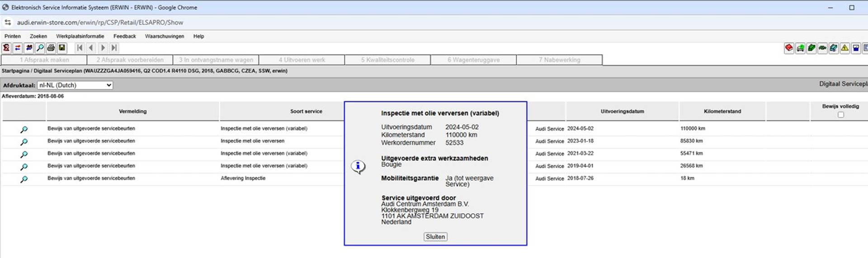Click the site info icon in address bar

[8, 22]
